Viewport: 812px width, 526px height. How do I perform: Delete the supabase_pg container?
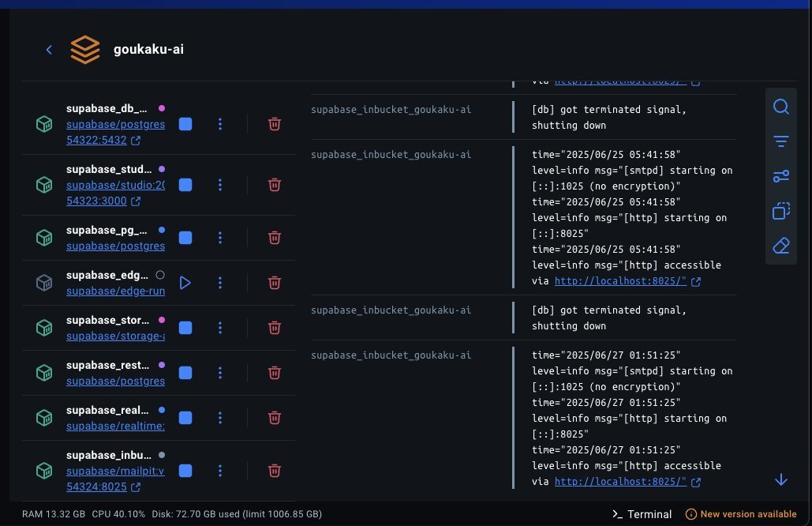tap(275, 238)
